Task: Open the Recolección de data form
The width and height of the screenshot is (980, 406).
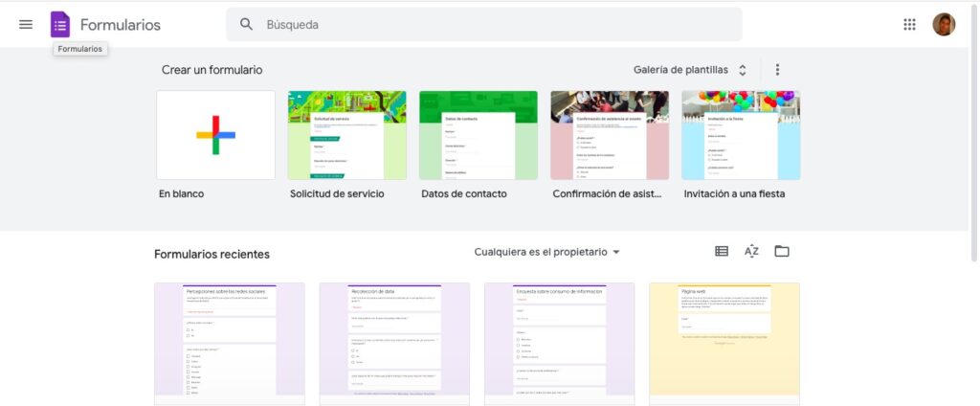Action: pos(394,340)
